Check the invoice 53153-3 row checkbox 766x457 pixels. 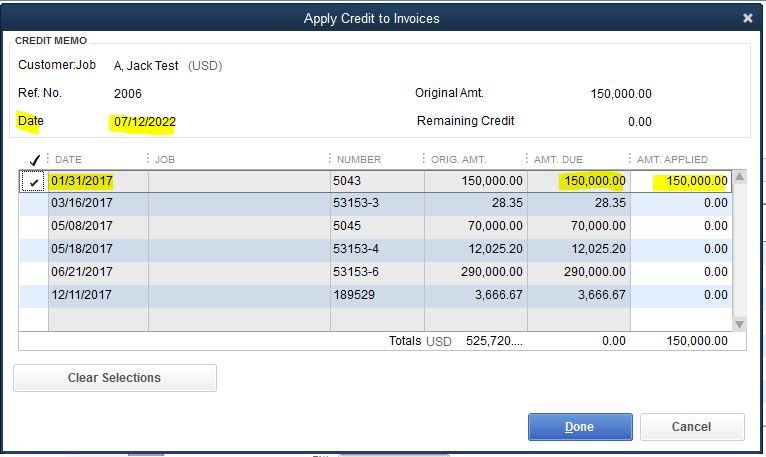point(34,203)
